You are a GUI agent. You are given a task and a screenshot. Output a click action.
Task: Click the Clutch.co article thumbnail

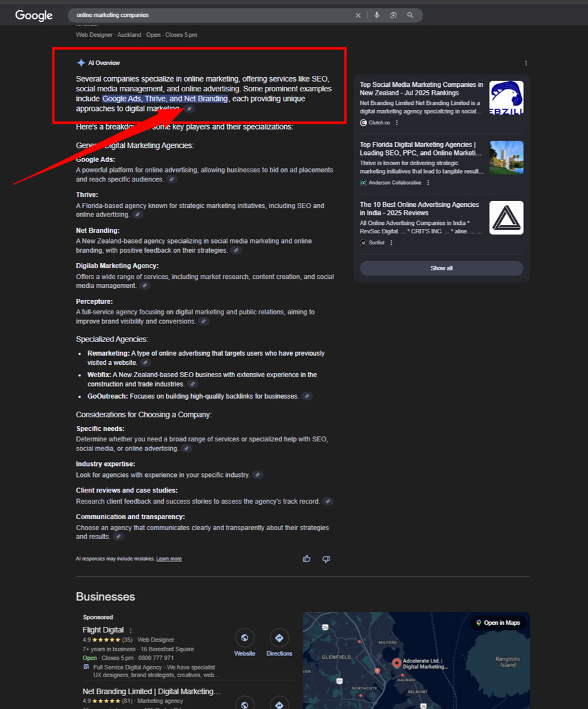click(x=506, y=98)
